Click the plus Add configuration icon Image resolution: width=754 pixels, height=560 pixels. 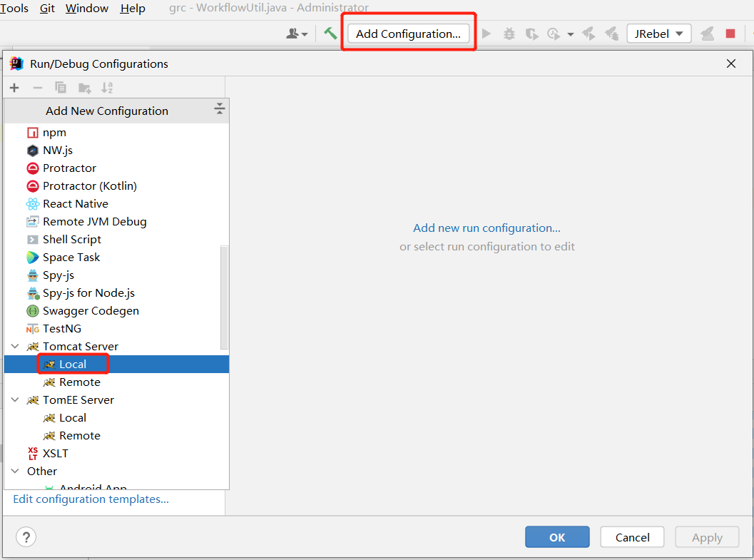(x=14, y=88)
